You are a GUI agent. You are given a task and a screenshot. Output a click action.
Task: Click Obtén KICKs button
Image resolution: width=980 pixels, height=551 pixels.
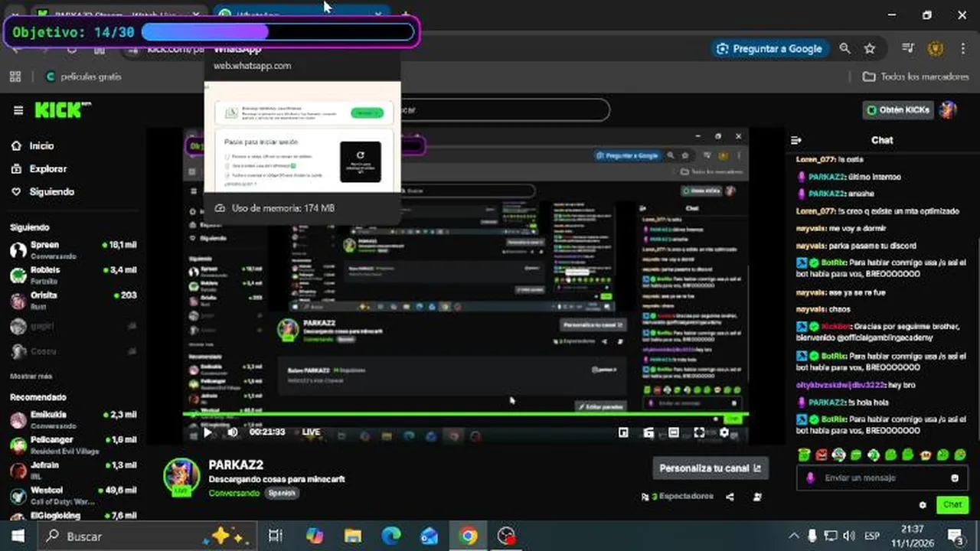coord(898,110)
